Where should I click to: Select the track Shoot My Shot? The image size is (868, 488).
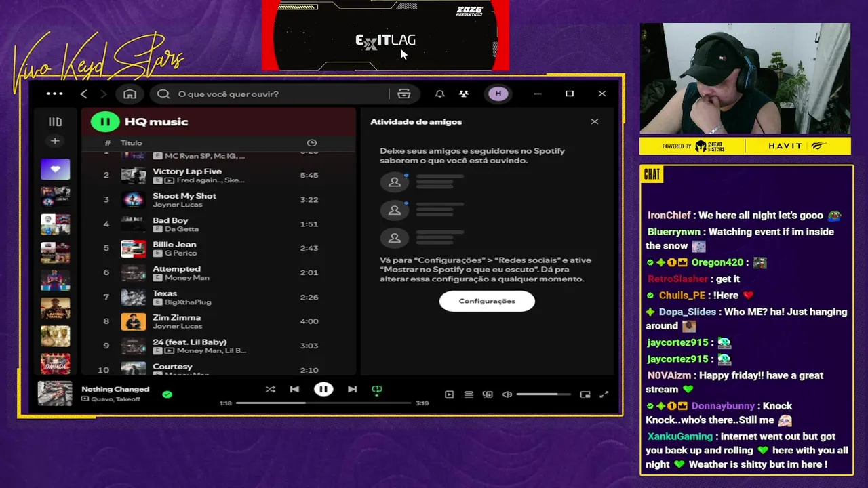click(x=184, y=196)
